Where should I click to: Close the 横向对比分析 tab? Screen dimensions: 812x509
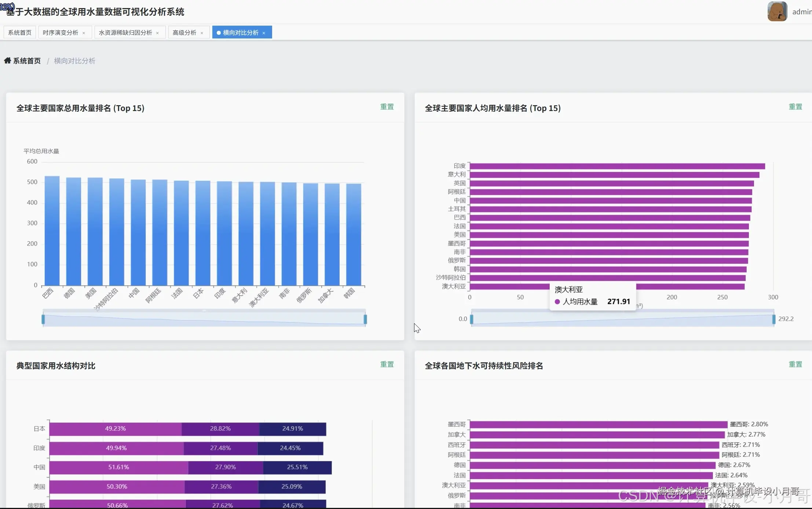point(264,33)
